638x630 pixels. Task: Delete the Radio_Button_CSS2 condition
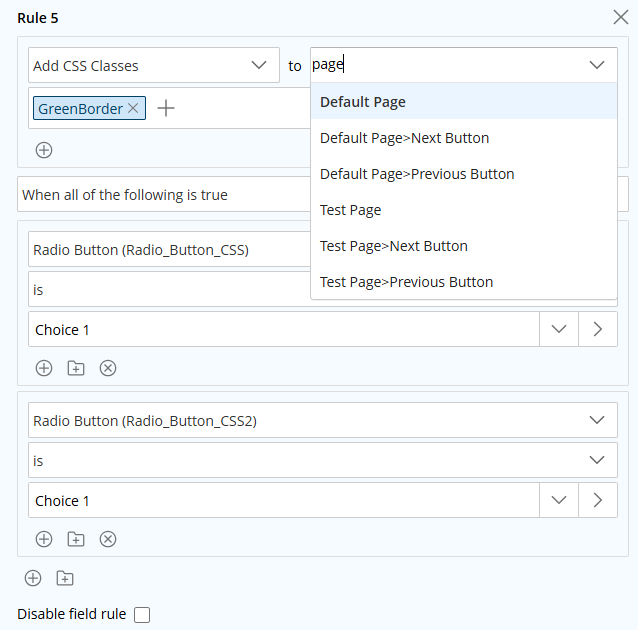tap(108, 539)
